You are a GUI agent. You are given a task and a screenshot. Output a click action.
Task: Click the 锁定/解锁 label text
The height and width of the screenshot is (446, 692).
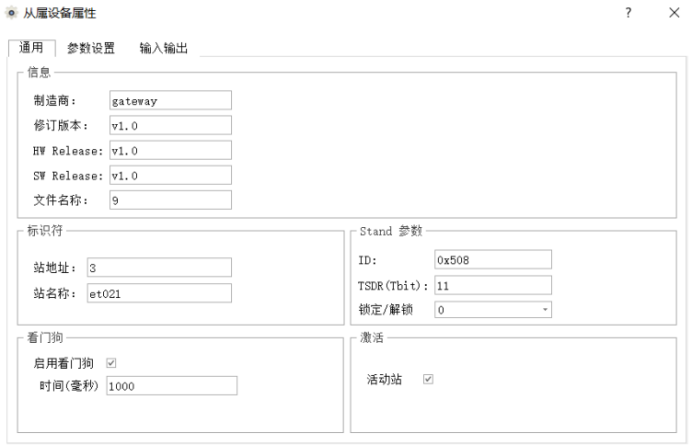click(x=386, y=310)
